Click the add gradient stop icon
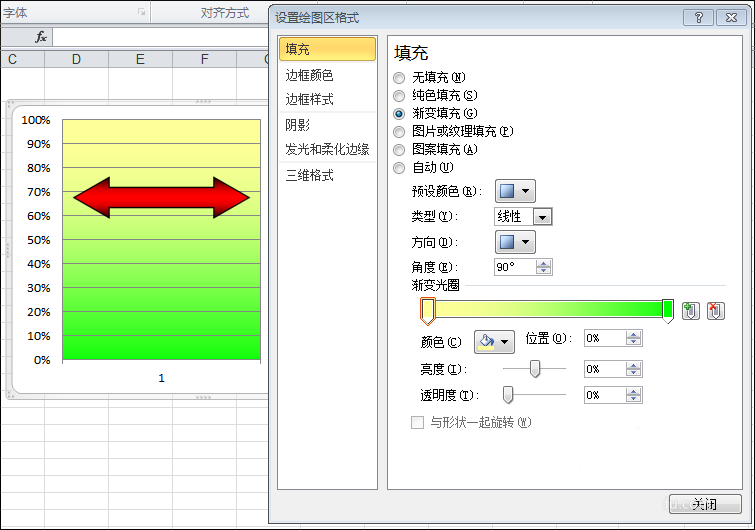 pos(690,311)
